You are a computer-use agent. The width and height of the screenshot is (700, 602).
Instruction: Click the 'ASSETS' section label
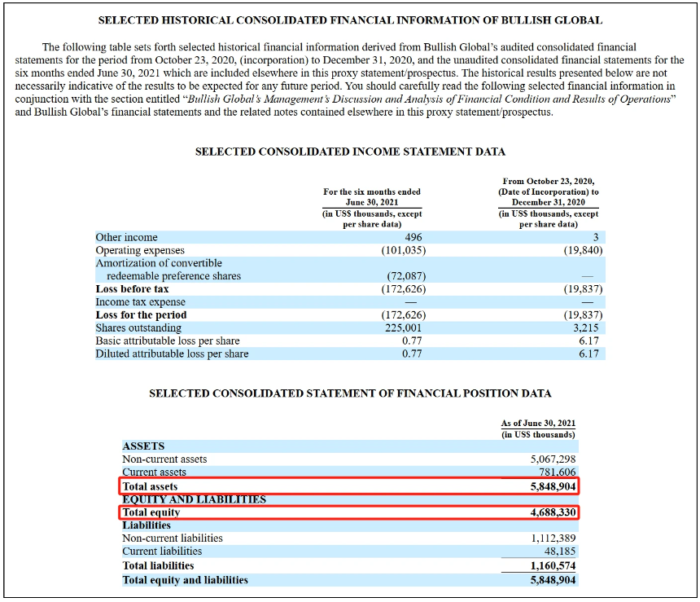(x=143, y=446)
